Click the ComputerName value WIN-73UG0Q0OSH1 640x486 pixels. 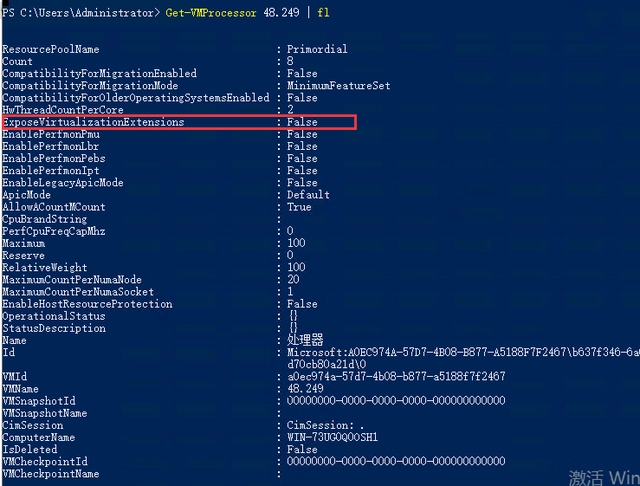coord(334,437)
